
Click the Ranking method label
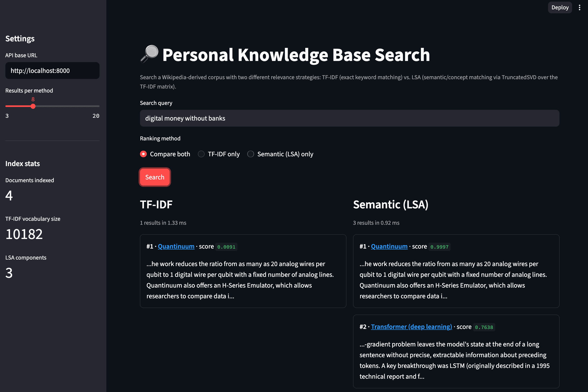coord(160,139)
